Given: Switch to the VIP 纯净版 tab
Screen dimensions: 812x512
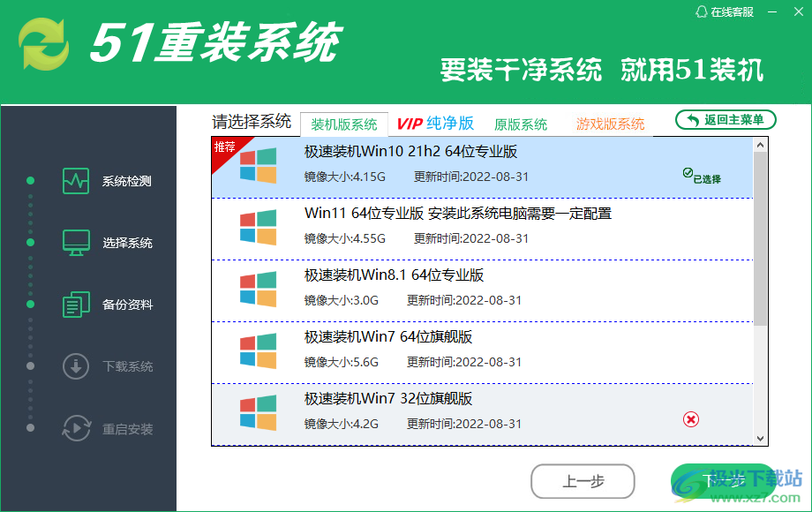Looking at the screenshot, I should point(435,124).
